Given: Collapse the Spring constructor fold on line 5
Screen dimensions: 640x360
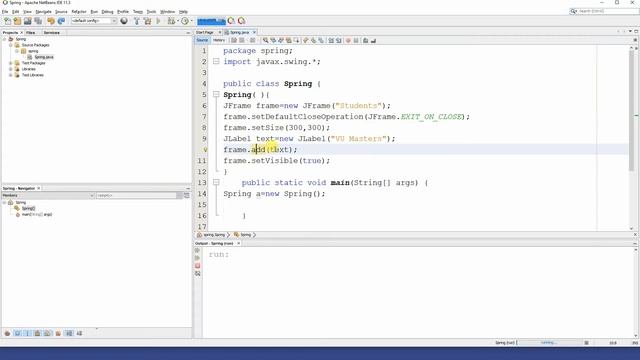Looking at the screenshot, I should (216, 94).
